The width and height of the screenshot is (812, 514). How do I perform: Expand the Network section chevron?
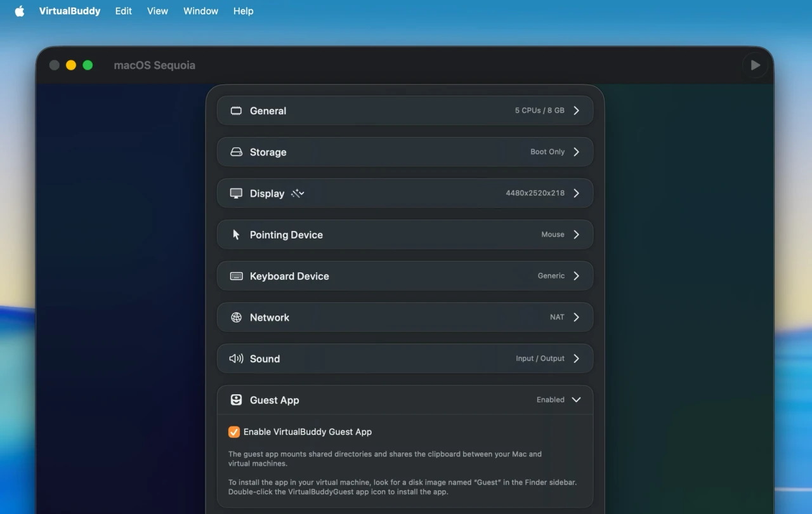576,317
